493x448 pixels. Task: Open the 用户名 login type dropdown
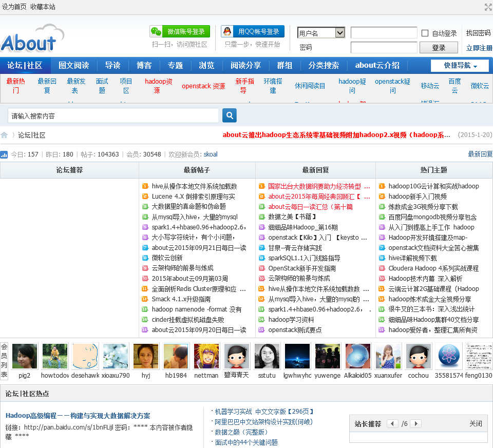tap(321, 33)
